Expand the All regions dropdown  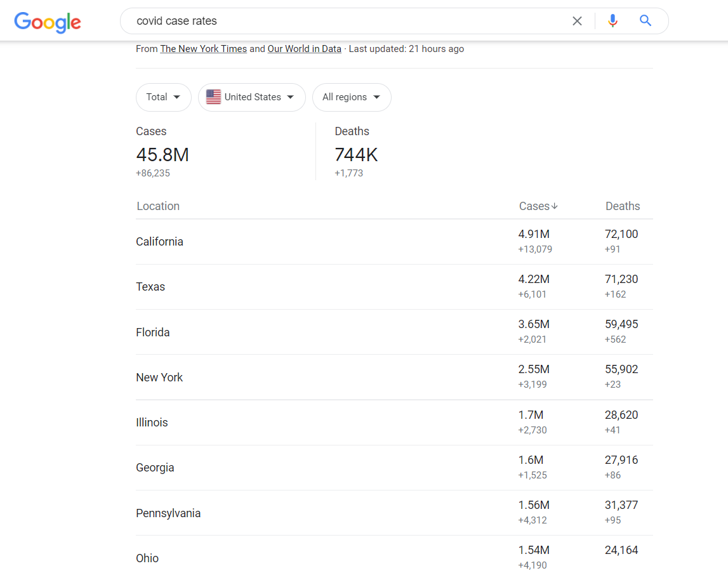[352, 97]
